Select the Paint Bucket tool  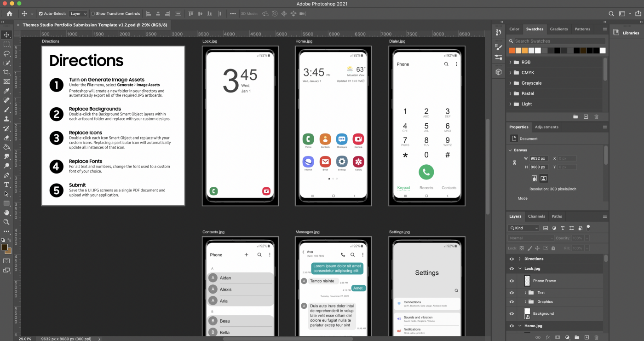pyautogui.click(x=6, y=147)
